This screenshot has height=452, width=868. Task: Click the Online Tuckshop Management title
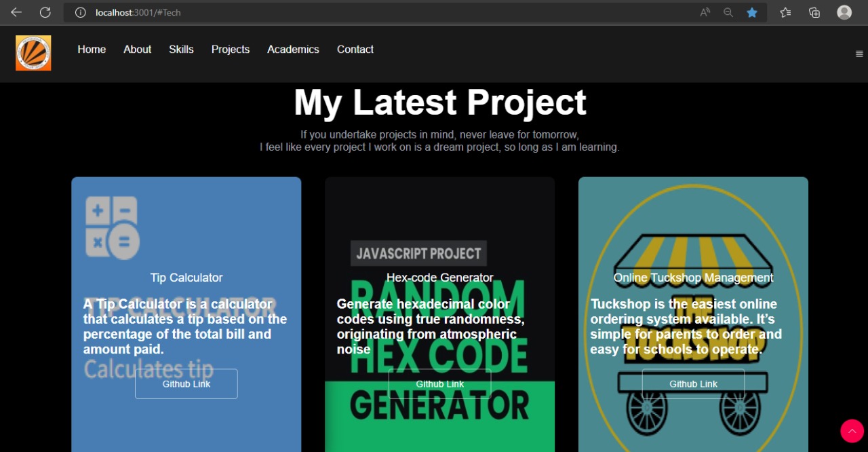click(693, 278)
